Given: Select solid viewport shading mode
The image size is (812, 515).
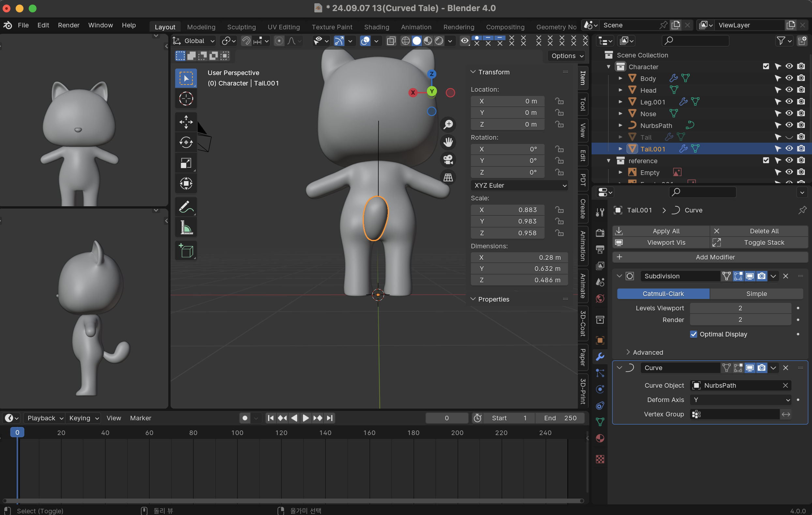Looking at the screenshot, I should tap(417, 41).
